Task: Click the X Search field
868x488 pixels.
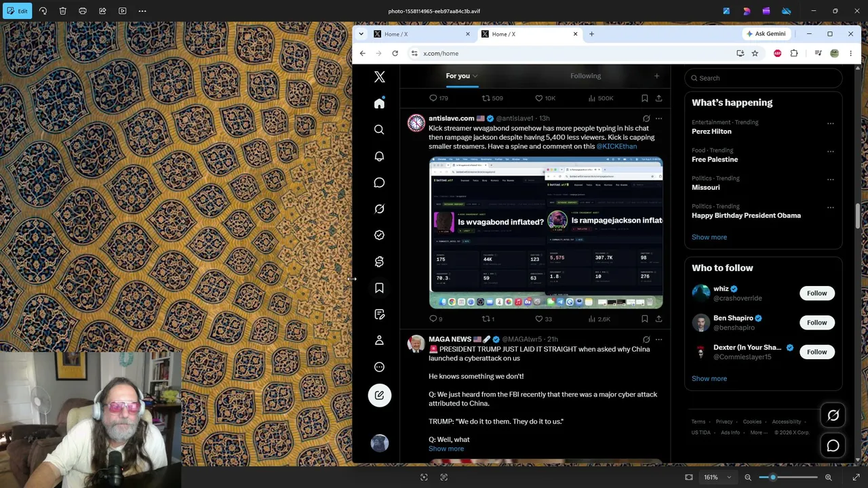Action: [x=764, y=78]
